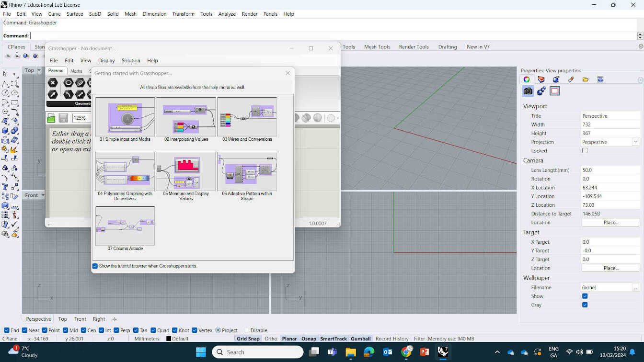
Task: Toggle Gumball in status bar
Action: click(x=361, y=339)
